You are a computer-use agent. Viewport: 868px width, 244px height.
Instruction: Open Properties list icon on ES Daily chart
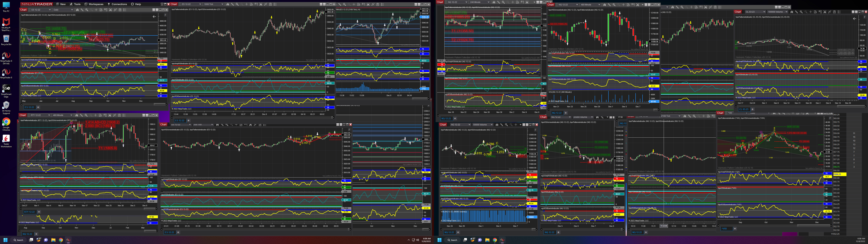coord(125,10)
